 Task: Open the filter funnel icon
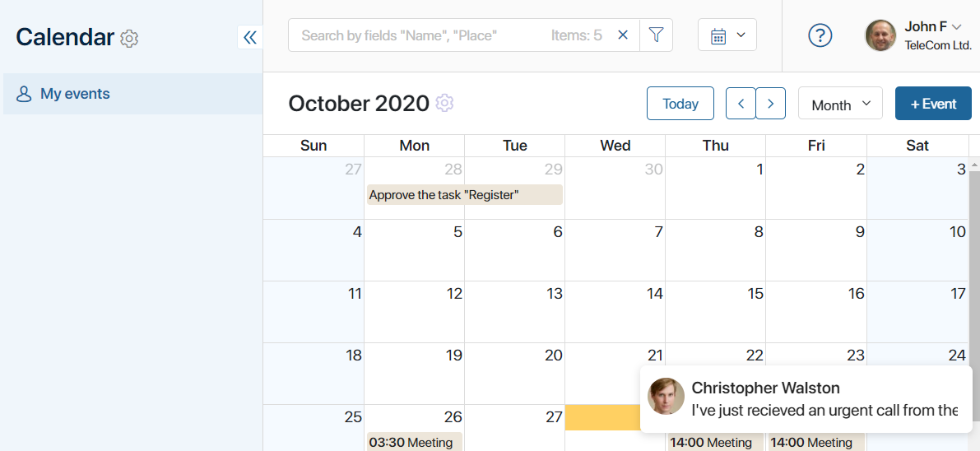click(x=656, y=35)
